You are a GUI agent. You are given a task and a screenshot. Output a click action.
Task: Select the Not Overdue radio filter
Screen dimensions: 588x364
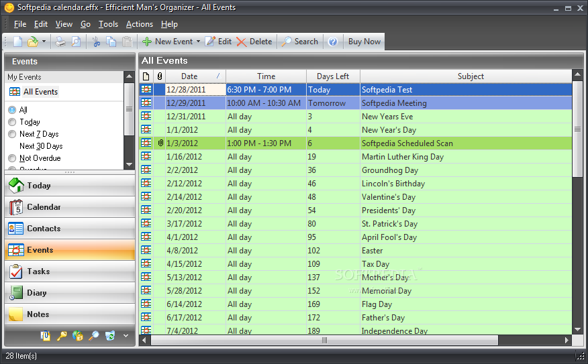(x=12, y=158)
